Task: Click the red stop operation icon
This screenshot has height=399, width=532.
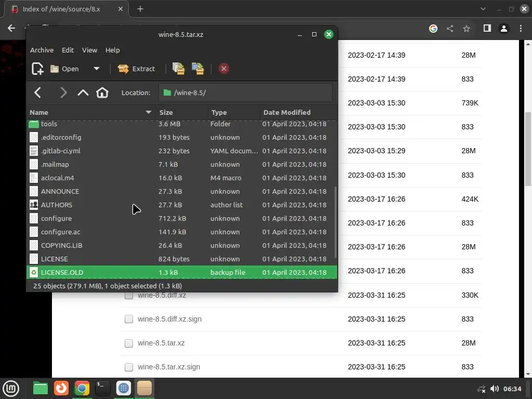Action: (x=223, y=69)
